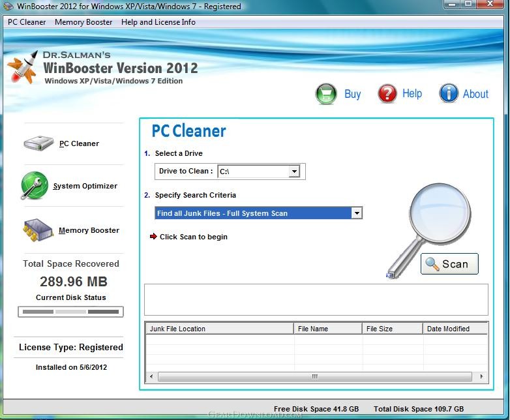Click Installed on 5/6/2012 text
The image size is (510, 420).
(71, 367)
